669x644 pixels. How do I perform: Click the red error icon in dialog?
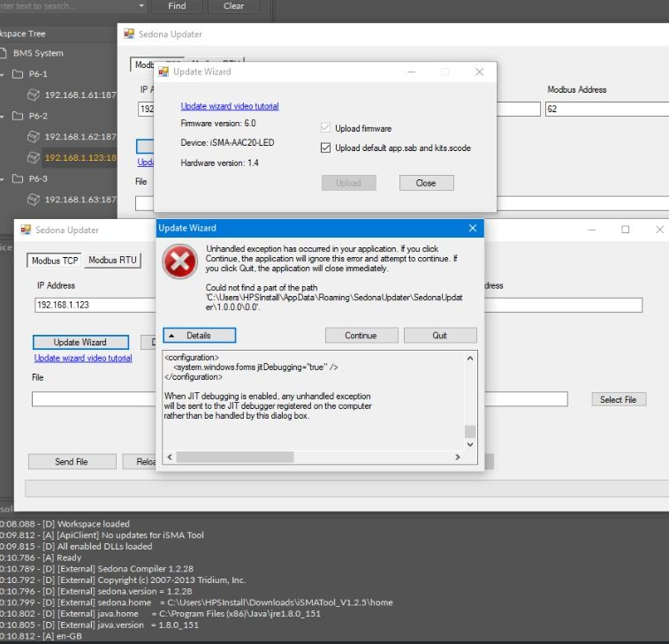click(x=179, y=261)
